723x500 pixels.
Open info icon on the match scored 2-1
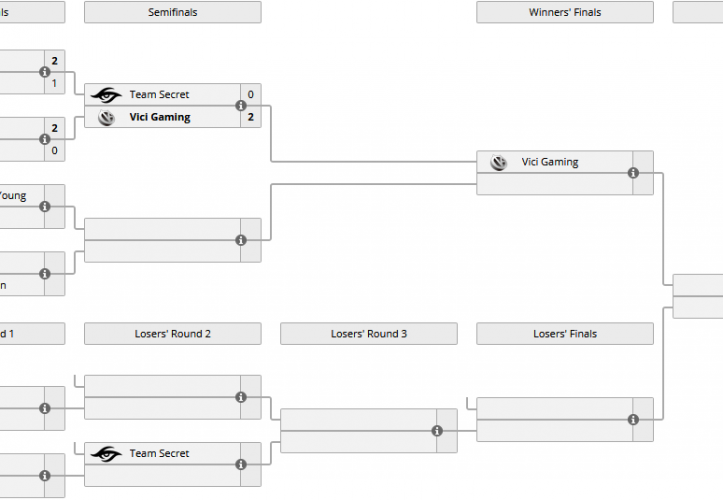[45, 72]
